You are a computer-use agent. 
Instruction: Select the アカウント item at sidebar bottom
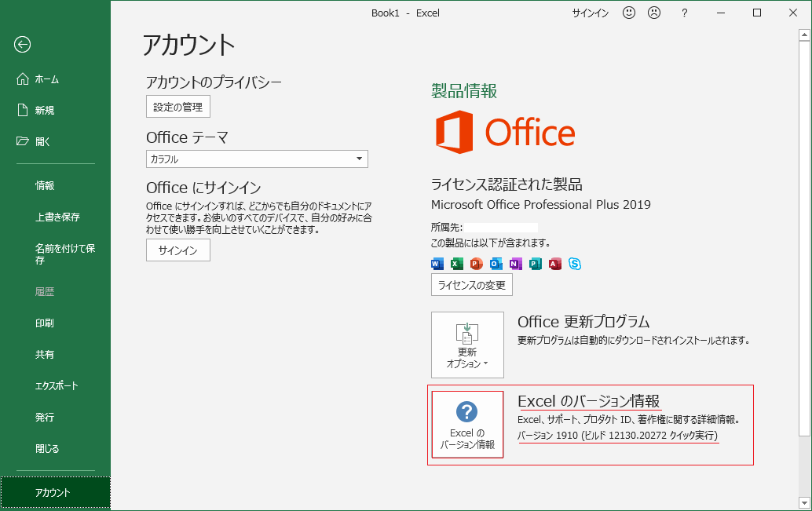[55, 492]
